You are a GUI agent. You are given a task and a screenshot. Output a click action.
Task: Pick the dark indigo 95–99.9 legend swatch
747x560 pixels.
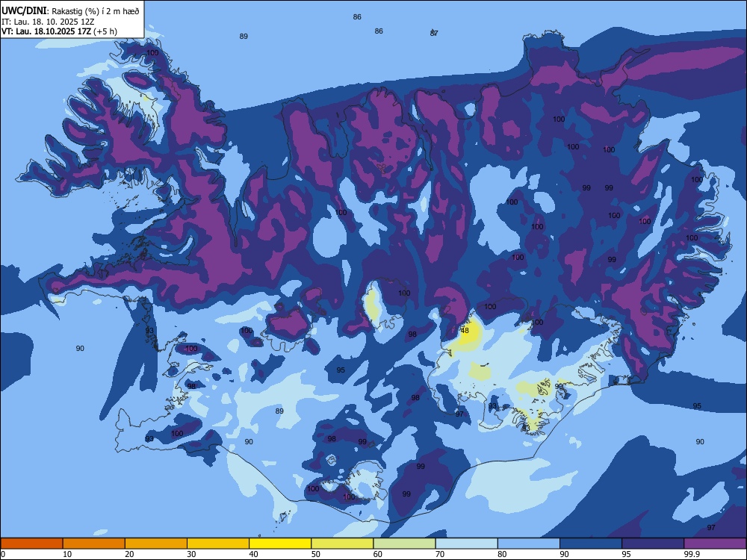coord(653,544)
